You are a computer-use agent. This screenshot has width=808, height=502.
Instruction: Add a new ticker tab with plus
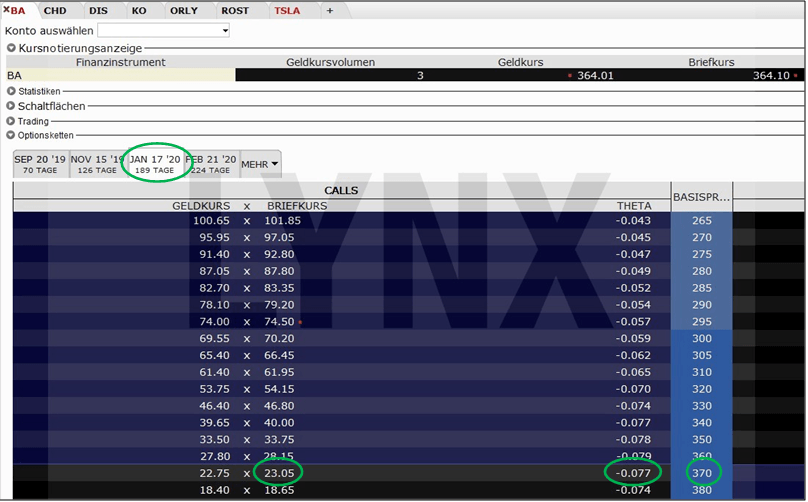pyautogui.click(x=330, y=11)
